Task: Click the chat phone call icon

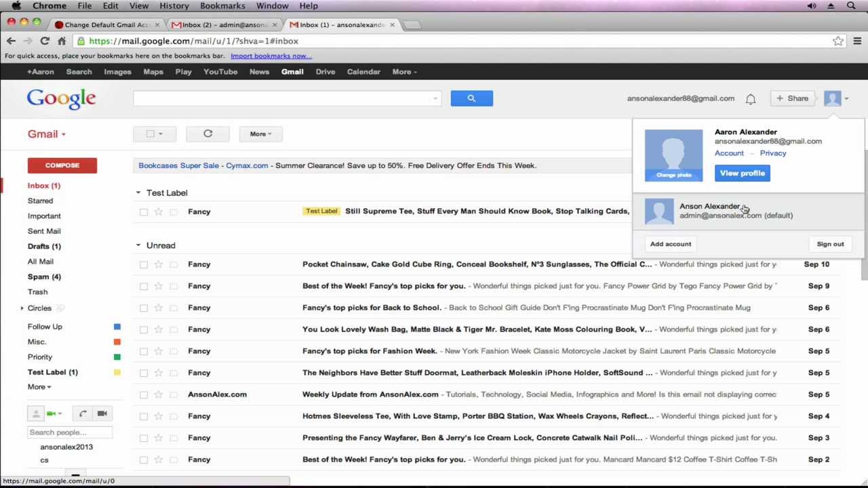Action: [x=83, y=413]
